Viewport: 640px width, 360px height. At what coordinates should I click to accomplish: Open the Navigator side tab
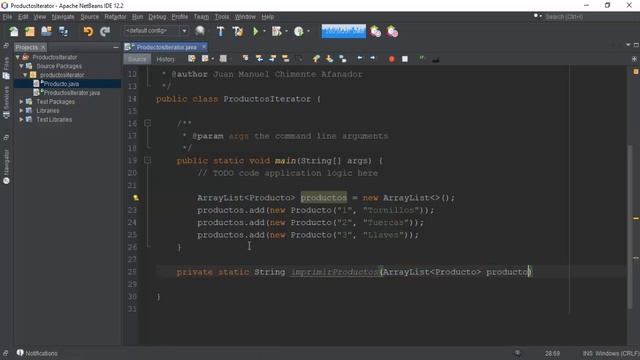(6, 167)
